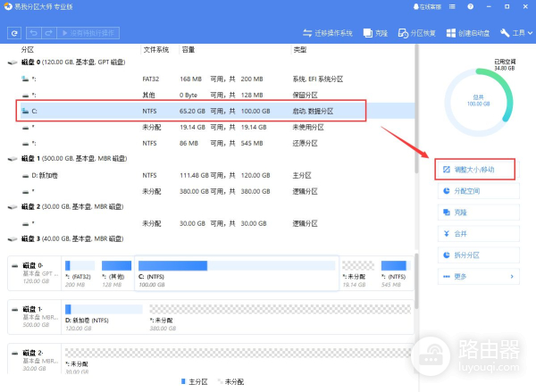
Task: Click the redo arrow in the toolbar
Action: pos(49,33)
